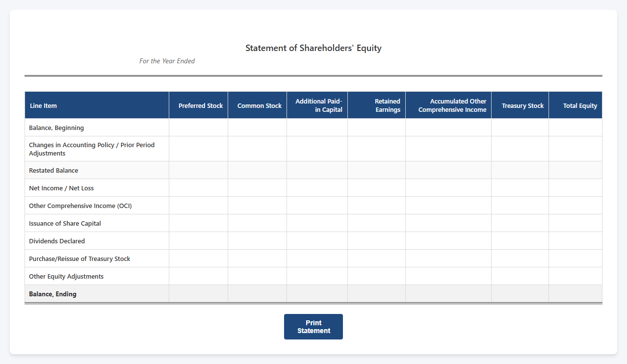Edit Accumulated OCI cell in Other Comprehensive Income row
Screen dimensions: 627x364
click(448, 206)
